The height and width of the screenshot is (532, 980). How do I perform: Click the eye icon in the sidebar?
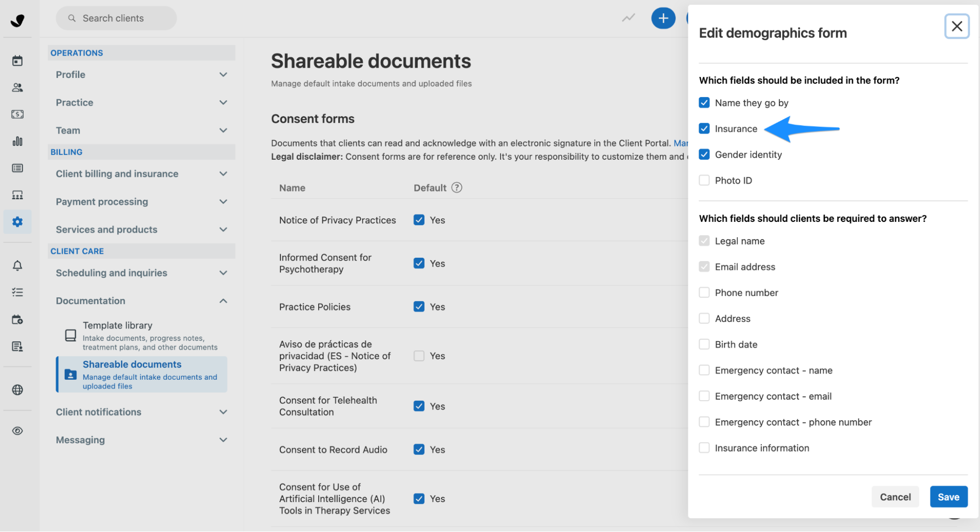tap(17, 431)
